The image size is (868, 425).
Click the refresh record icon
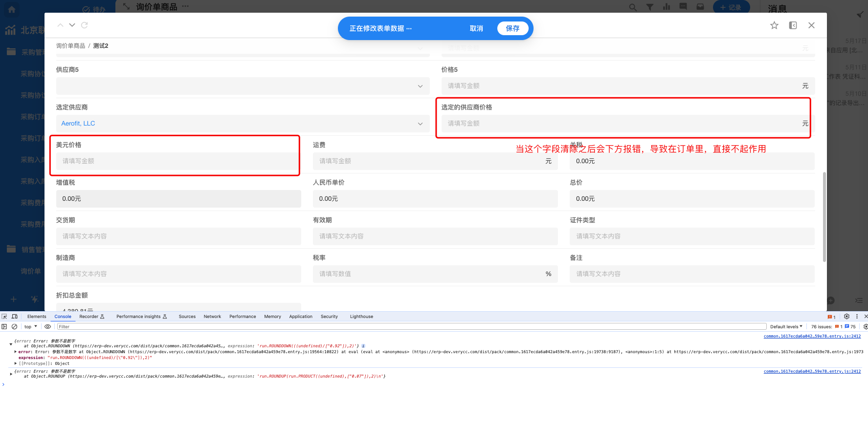coord(85,25)
